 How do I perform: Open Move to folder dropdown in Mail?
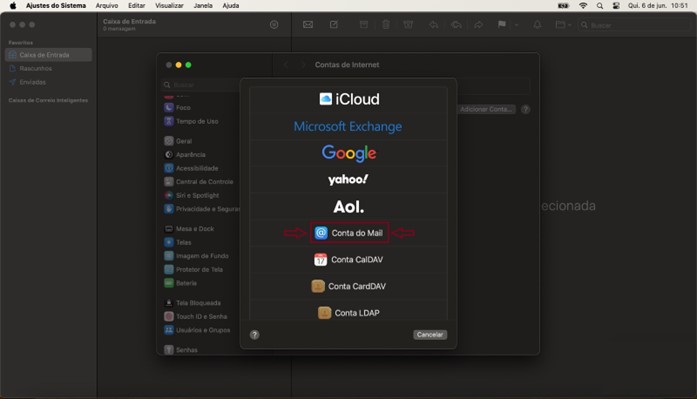click(x=563, y=25)
